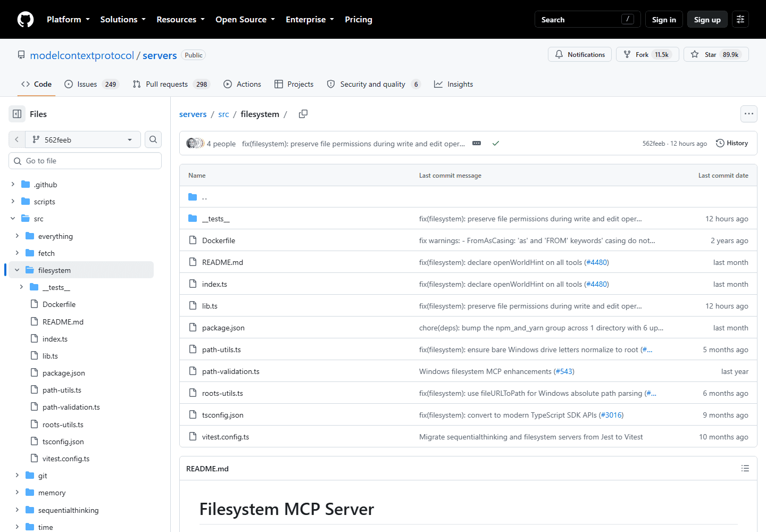
Task: Expand the git folder chevron
Action: click(17, 475)
